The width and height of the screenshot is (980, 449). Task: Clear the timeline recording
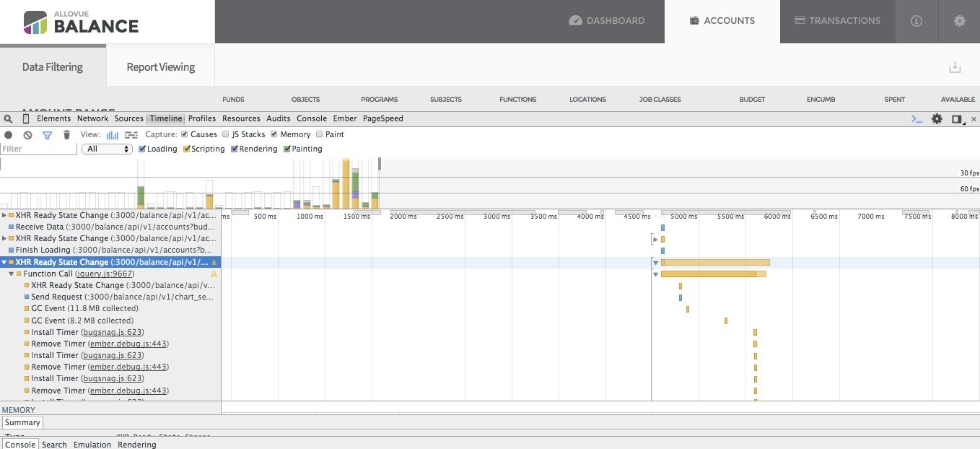tap(27, 134)
